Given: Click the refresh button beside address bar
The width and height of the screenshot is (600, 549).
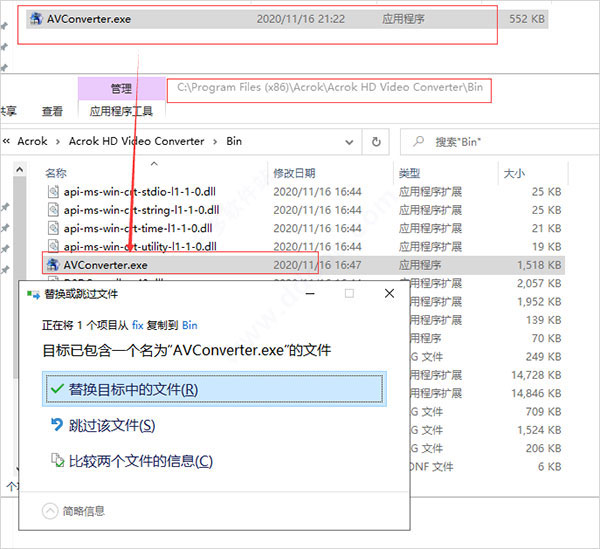Looking at the screenshot, I should click(x=376, y=142).
